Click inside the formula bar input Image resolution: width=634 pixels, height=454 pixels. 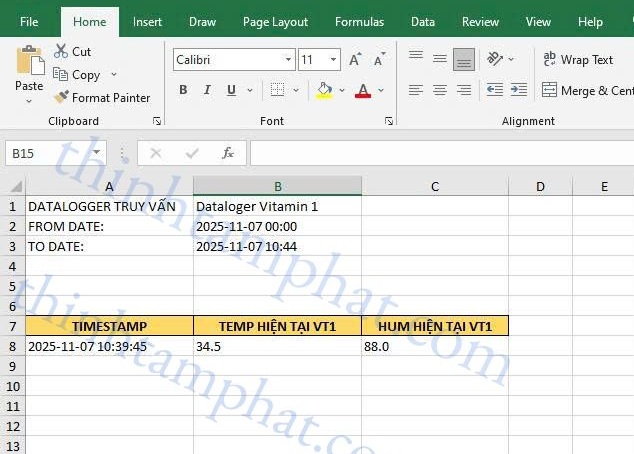(x=442, y=153)
